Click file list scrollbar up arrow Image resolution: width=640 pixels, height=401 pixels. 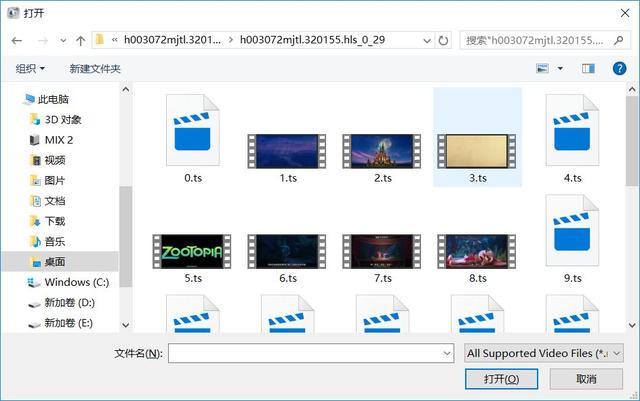tap(632, 89)
